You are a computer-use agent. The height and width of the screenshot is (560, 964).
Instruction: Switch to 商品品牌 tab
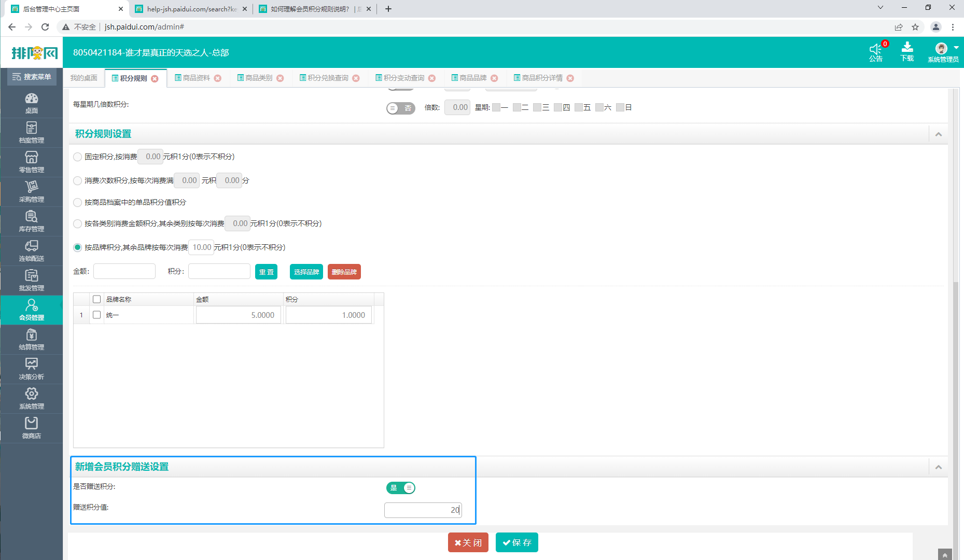(469, 78)
